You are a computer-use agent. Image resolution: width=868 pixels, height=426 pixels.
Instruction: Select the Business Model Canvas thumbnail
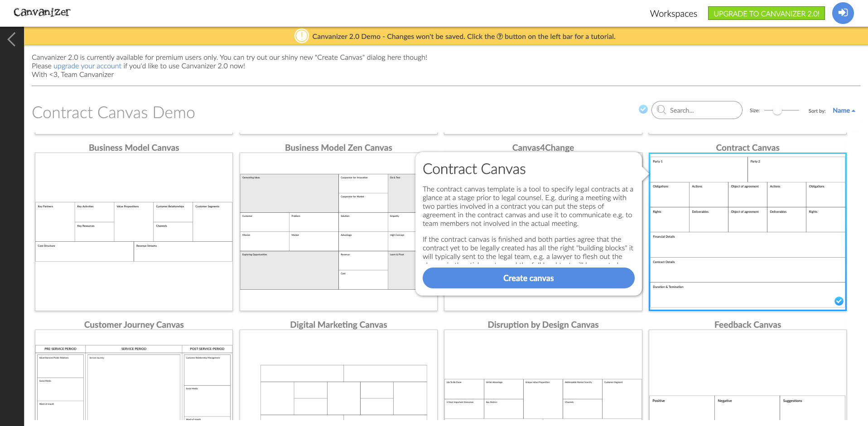(x=134, y=231)
